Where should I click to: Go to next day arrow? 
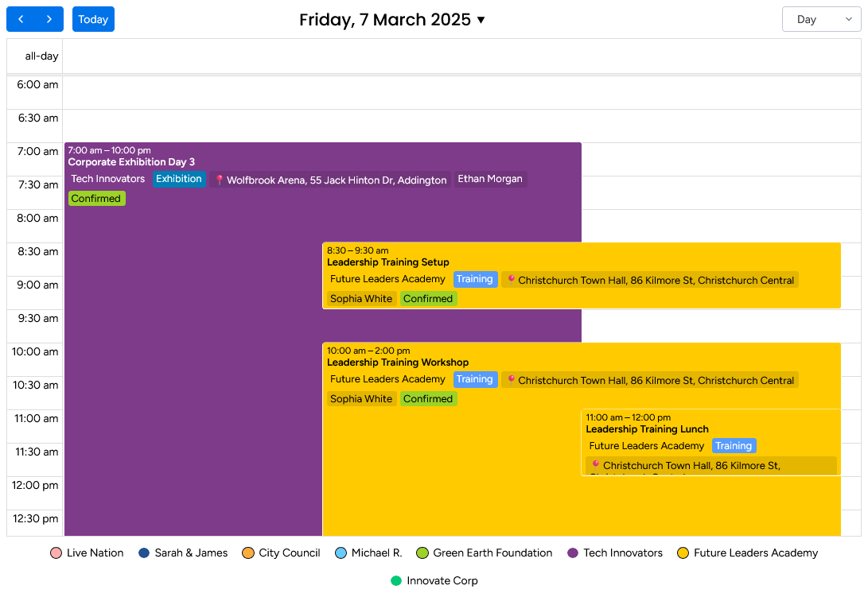(x=49, y=19)
